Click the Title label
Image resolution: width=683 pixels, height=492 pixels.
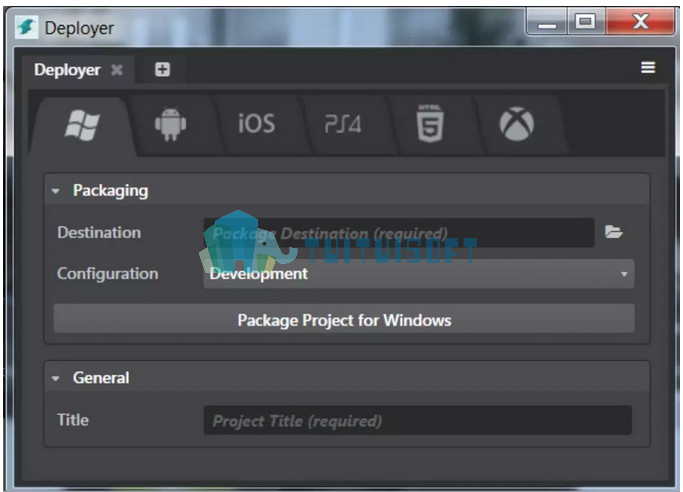click(73, 420)
